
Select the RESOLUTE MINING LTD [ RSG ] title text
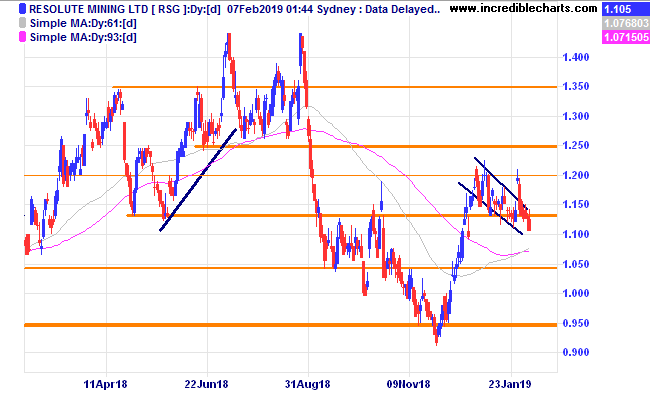106,9
